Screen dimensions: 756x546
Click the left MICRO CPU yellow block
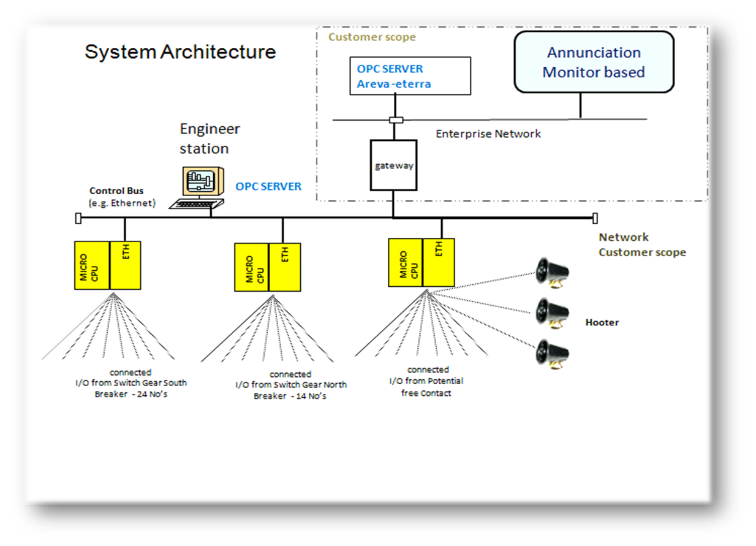pyautogui.click(x=92, y=265)
